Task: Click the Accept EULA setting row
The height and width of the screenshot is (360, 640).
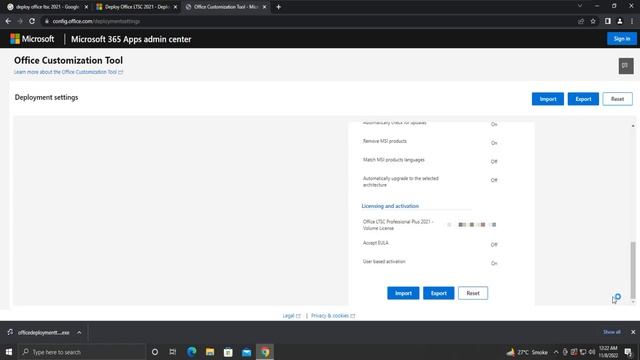Action: tap(430, 244)
